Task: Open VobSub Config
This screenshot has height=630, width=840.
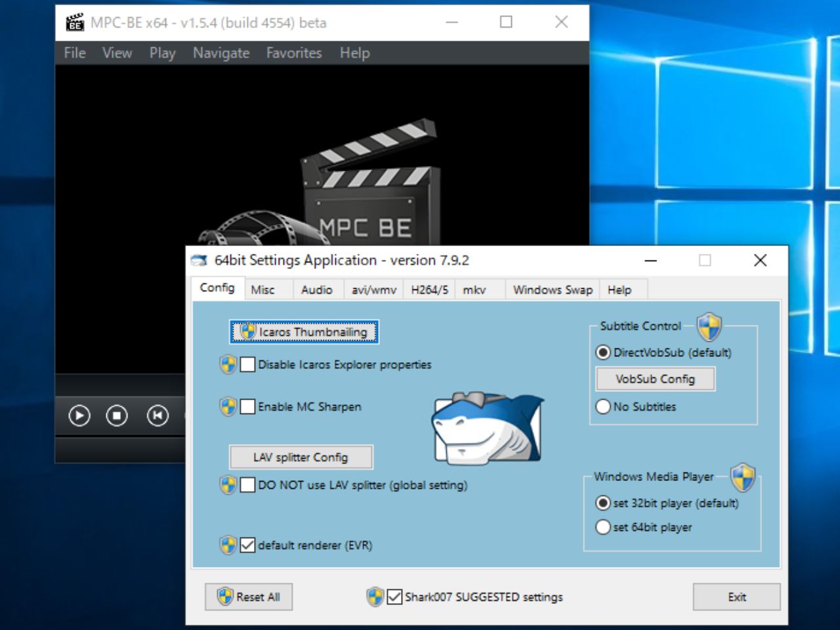Action: click(656, 379)
